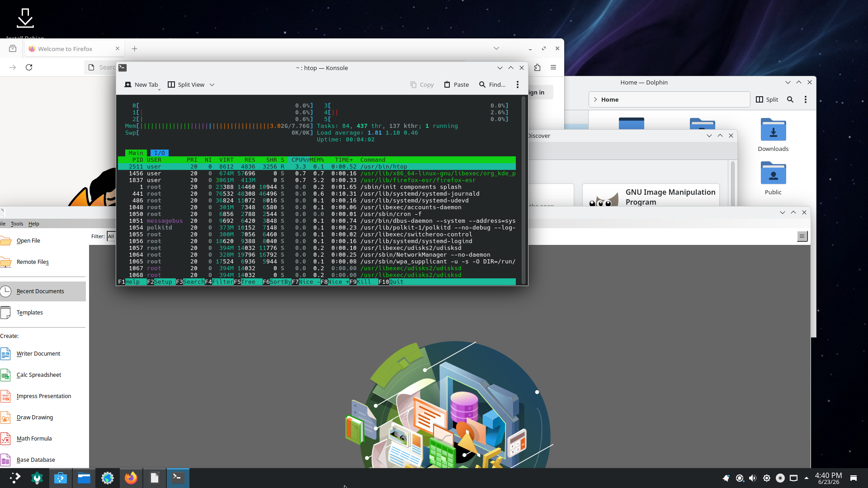Open the Downloads folder in Dolphin
Screen dimensions: 868x488
(x=773, y=135)
